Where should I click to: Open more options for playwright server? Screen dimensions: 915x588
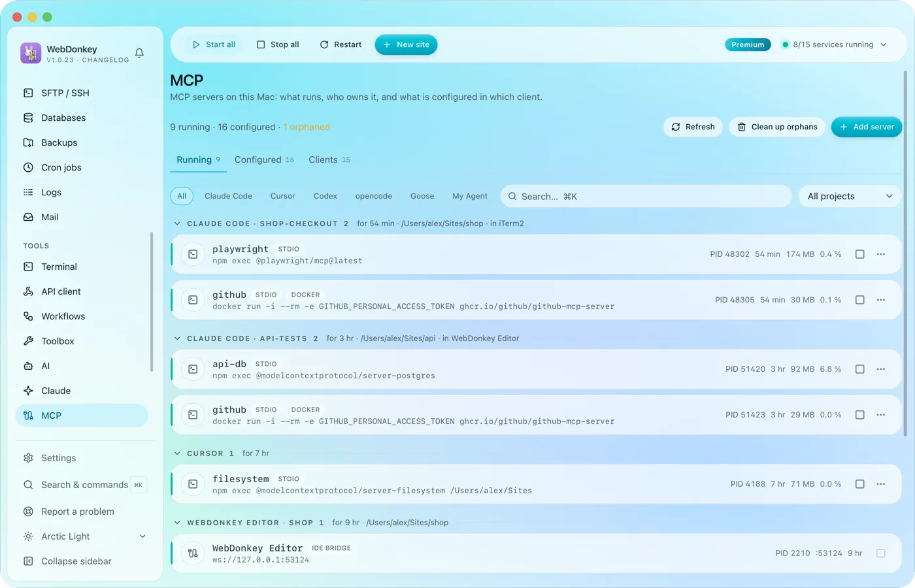[881, 254]
